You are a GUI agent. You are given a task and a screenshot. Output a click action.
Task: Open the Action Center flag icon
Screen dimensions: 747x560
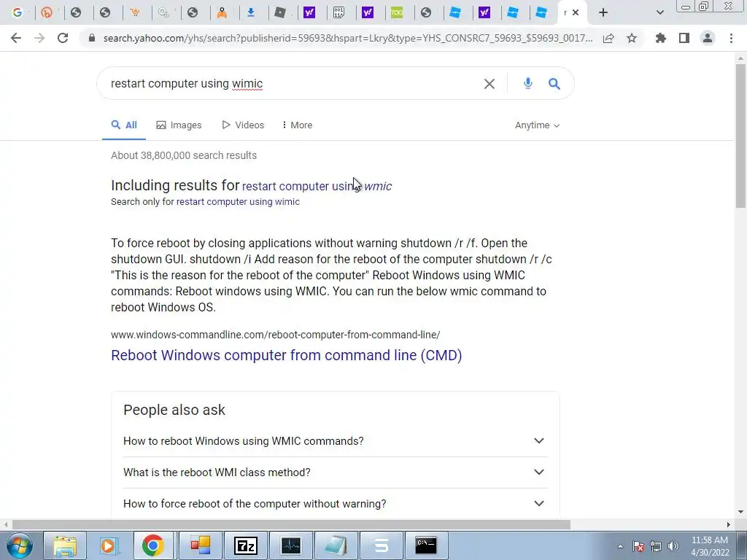[638, 546]
